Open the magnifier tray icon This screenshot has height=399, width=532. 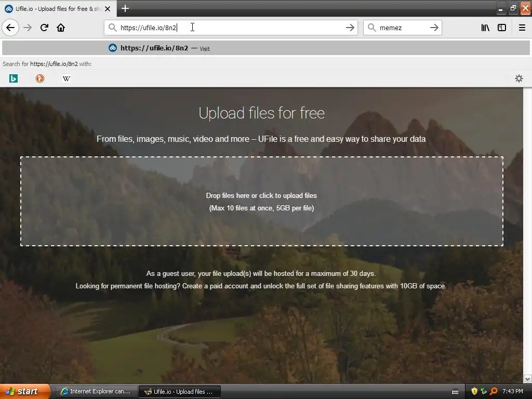(494, 391)
